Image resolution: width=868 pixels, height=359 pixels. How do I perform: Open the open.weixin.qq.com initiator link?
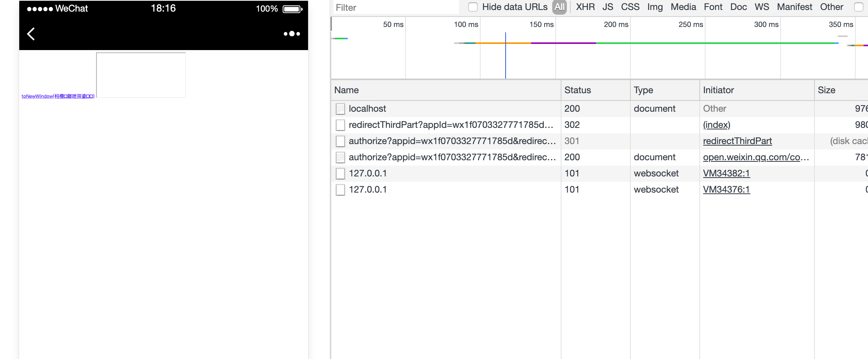[756, 157]
